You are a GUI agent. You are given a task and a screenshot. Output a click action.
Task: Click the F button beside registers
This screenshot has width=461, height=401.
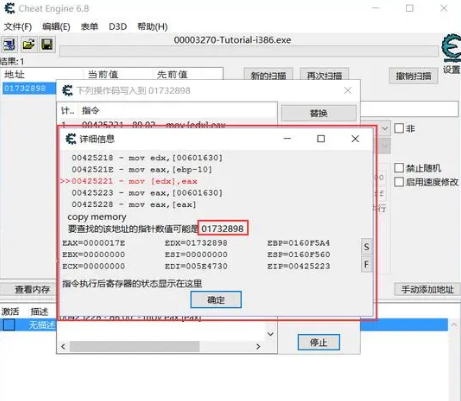tap(366, 265)
